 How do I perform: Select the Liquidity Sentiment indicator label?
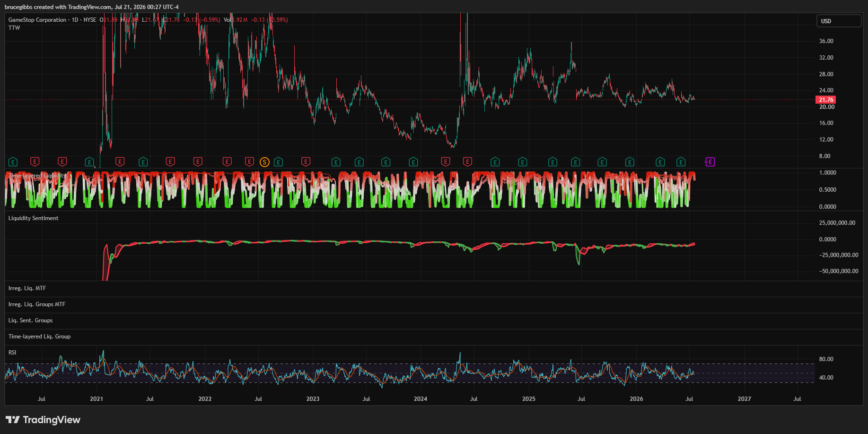pyautogui.click(x=34, y=218)
